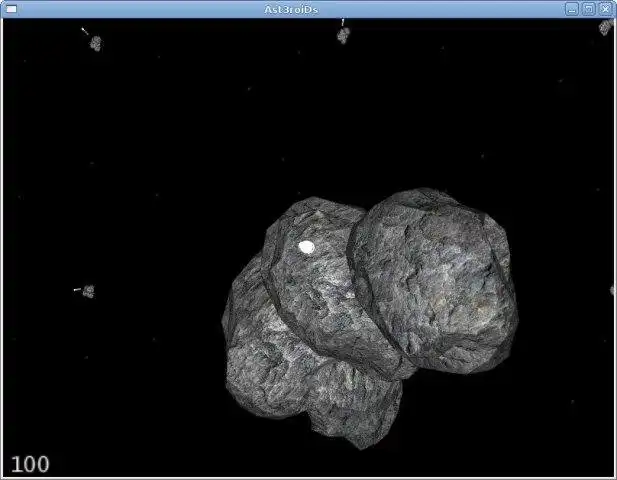
Task: Maximize the Ast3roiDs window
Action: pyautogui.click(x=589, y=9)
